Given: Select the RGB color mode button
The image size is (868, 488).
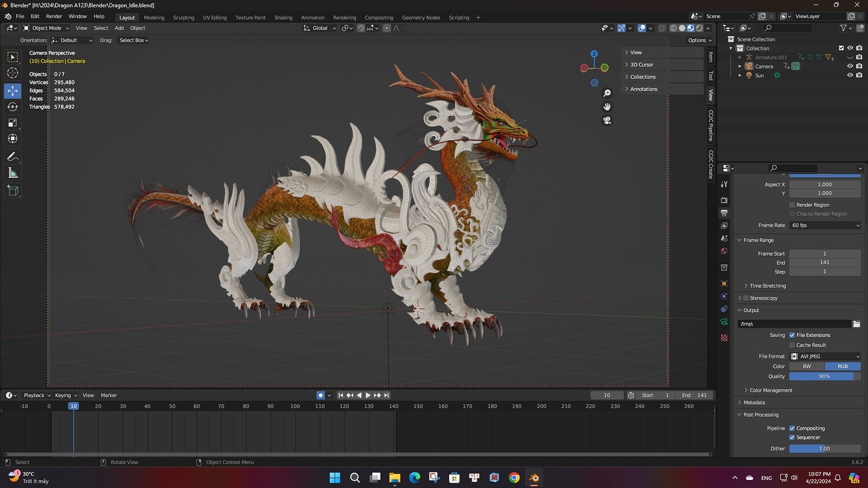Looking at the screenshot, I should 843,366.
